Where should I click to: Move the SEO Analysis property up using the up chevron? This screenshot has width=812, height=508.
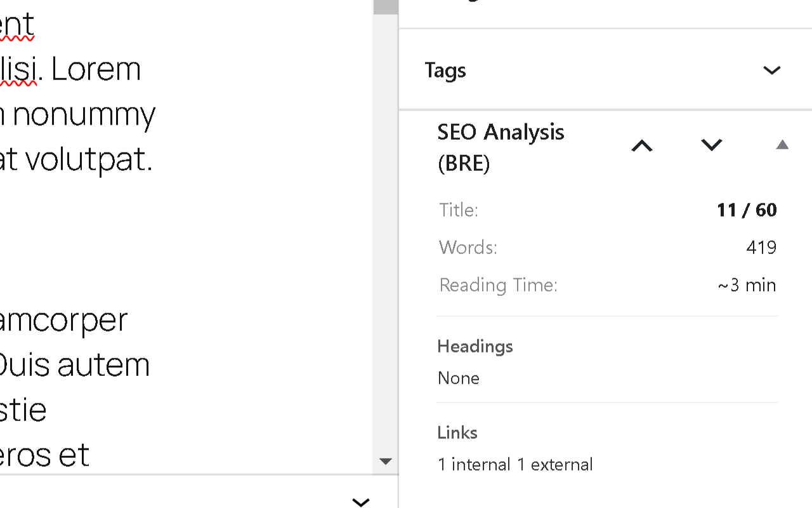click(642, 145)
